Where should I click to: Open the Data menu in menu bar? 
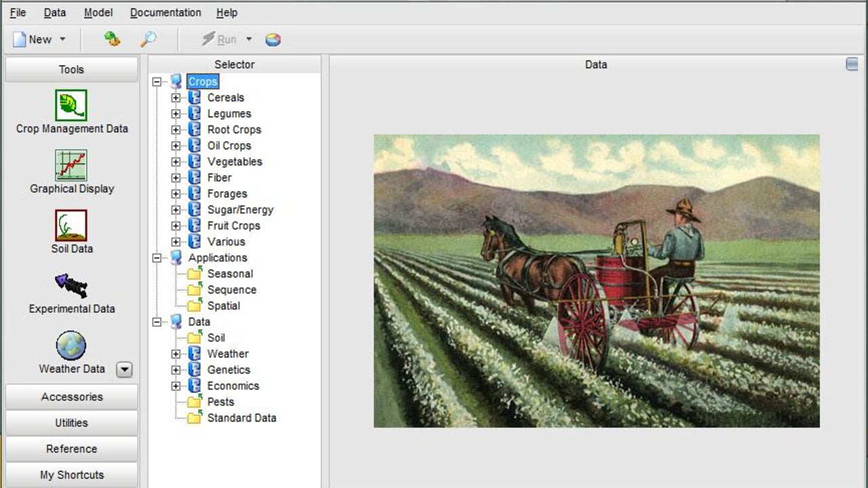click(55, 12)
